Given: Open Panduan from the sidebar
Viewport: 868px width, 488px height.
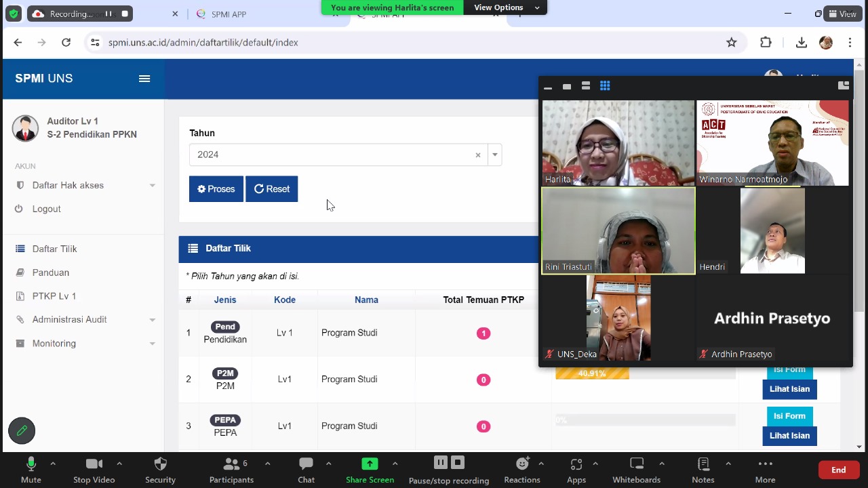Looking at the screenshot, I should click(x=51, y=272).
